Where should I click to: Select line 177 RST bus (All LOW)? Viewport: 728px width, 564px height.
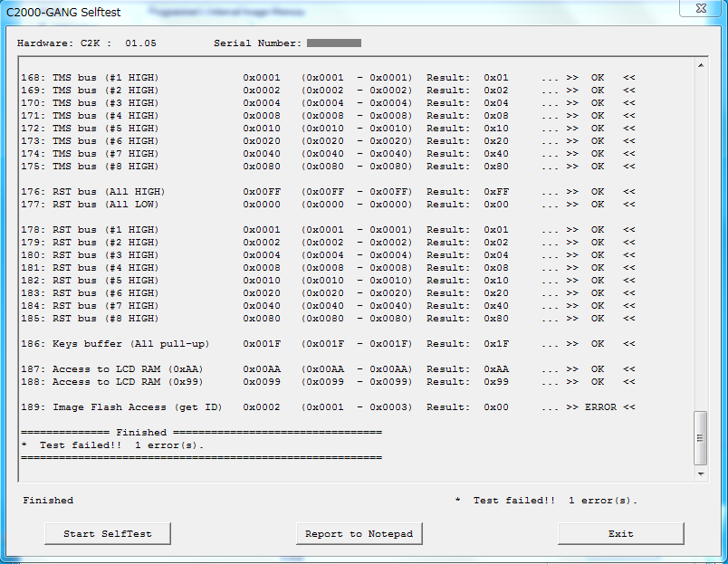(328, 205)
